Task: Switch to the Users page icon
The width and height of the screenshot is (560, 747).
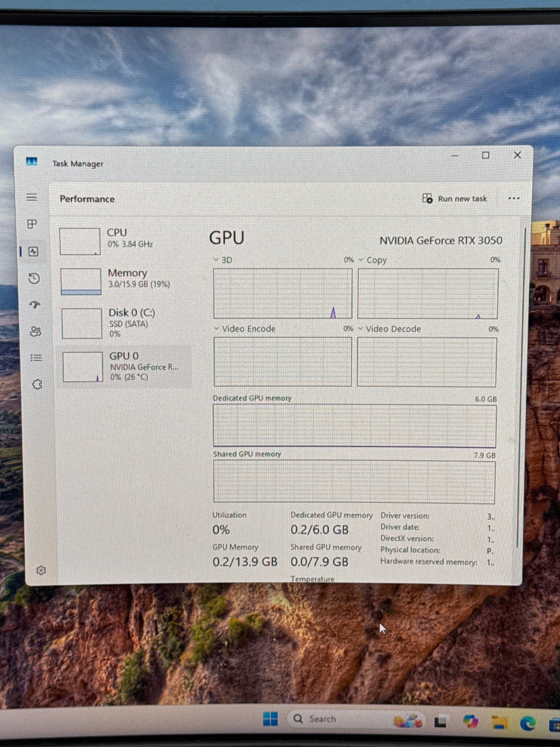Action: point(35,331)
